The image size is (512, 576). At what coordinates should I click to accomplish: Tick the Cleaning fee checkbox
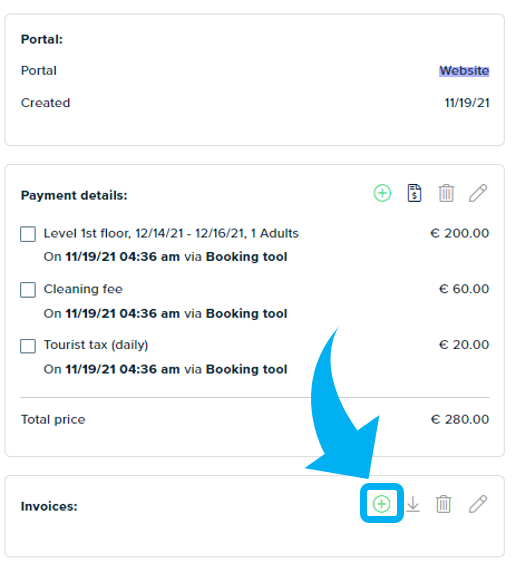[28, 290]
